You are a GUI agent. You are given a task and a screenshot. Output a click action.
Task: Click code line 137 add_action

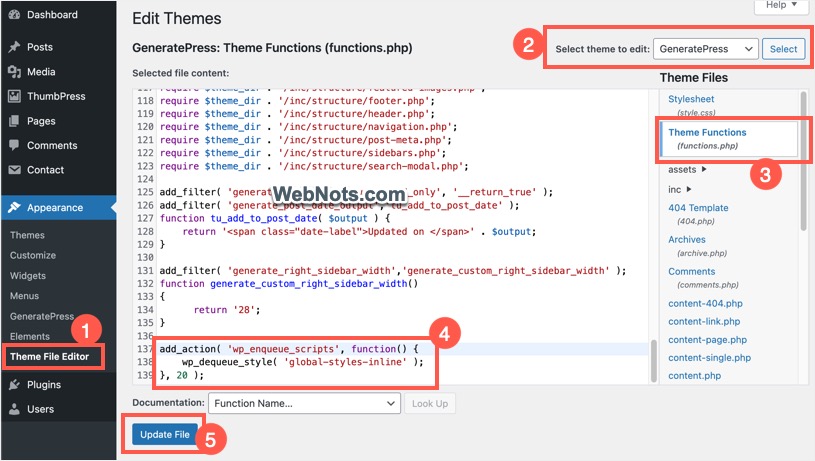(x=288, y=349)
